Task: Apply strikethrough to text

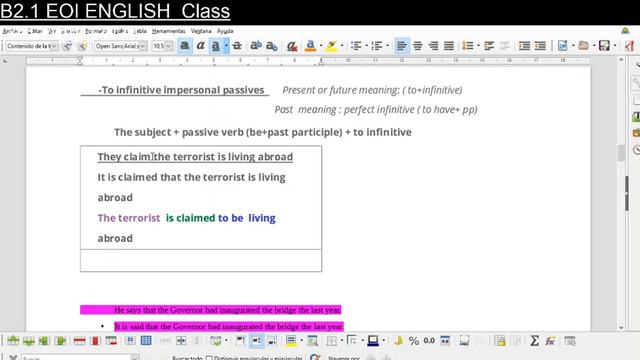Action: [237, 46]
